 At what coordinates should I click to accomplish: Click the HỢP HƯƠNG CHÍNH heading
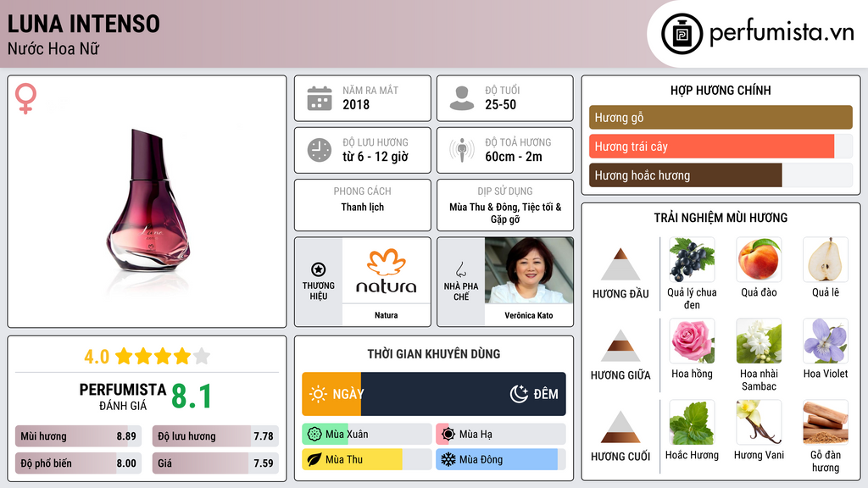(721, 90)
